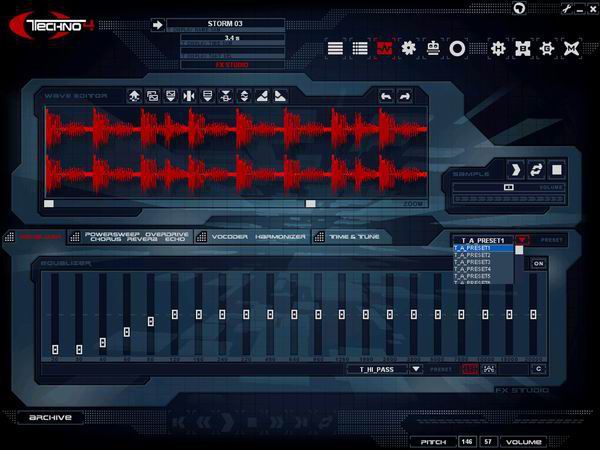Image resolution: width=600 pixels, height=450 pixels.
Task: Toggle the equalizer ON button
Action: coord(538,263)
